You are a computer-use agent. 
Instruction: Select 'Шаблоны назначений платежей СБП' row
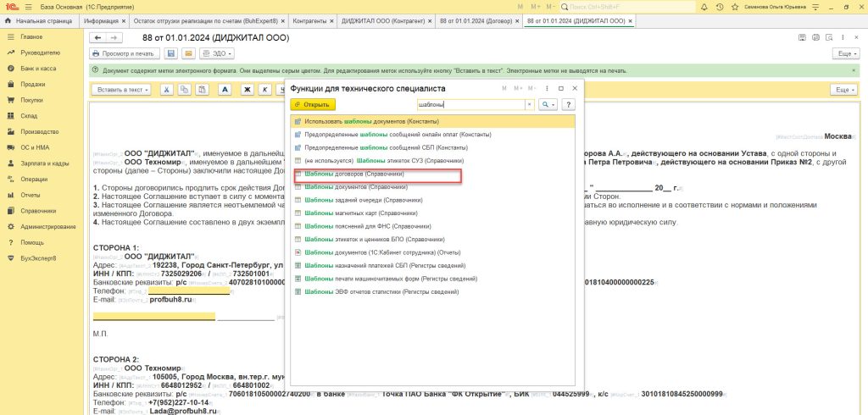tap(433, 266)
